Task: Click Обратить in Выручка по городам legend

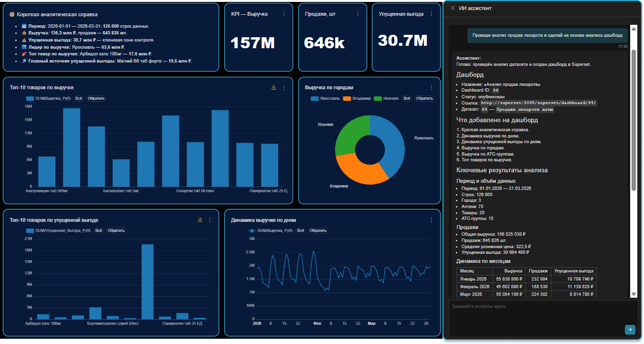Action: click(424, 98)
